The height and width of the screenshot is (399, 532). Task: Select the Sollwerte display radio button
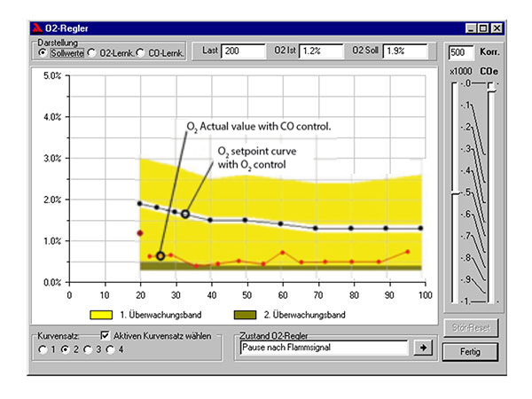pos(43,53)
